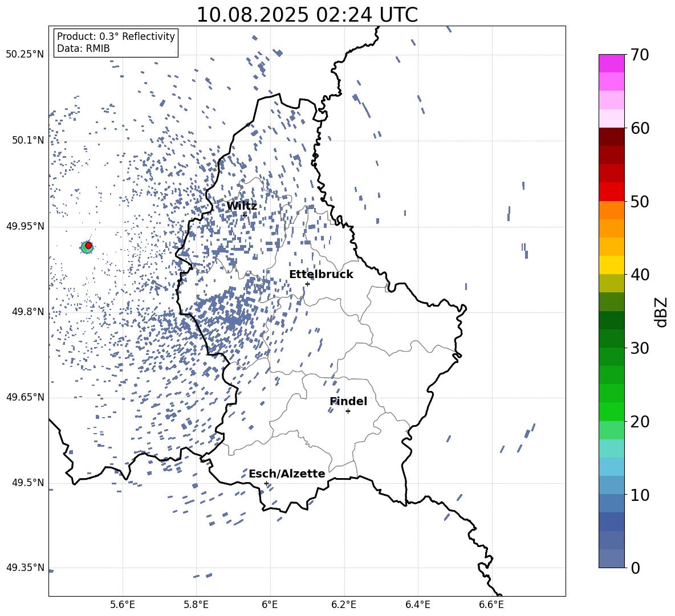Click the 'Product: 0.3° Reflectivity' text
Image resolution: width=675 pixels, height=616 pixels.
click(116, 36)
